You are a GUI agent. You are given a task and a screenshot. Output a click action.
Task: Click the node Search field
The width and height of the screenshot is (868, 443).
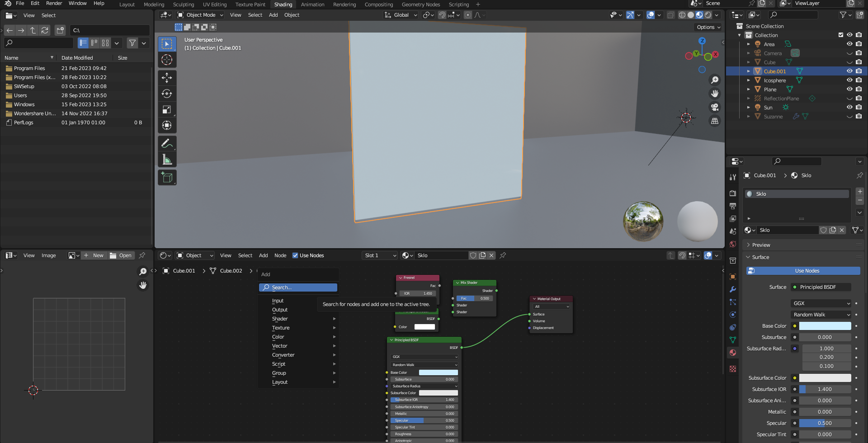(298, 287)
